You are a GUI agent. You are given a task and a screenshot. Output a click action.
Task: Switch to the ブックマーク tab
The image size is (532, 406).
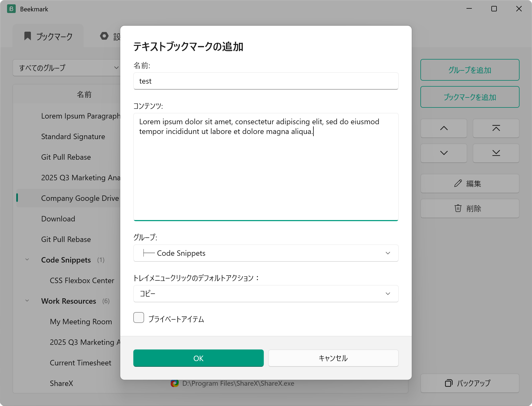[48, 36]
